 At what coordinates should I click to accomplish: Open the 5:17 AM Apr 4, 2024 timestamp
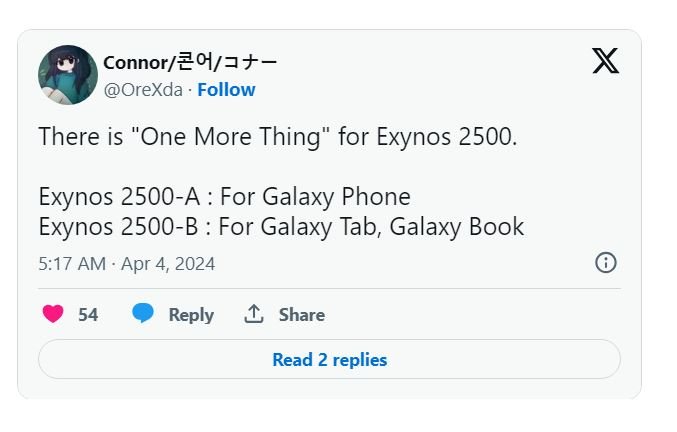[x=126, y=264]
